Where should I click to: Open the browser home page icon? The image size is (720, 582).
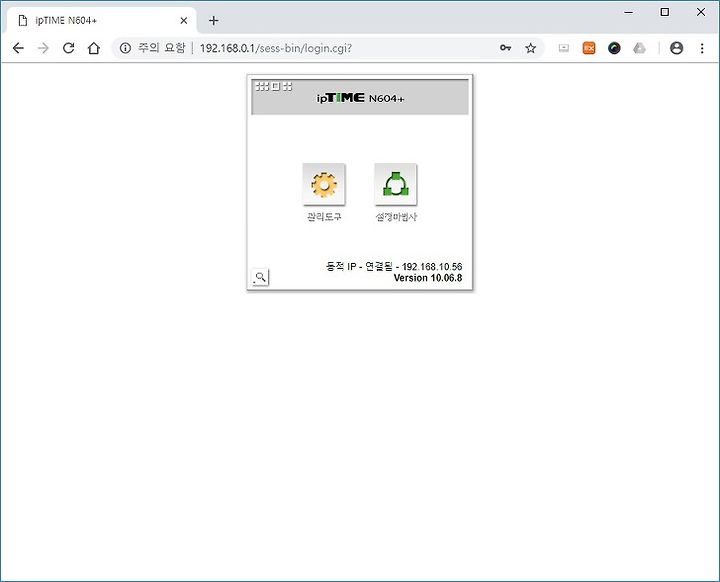click(94, 48)
